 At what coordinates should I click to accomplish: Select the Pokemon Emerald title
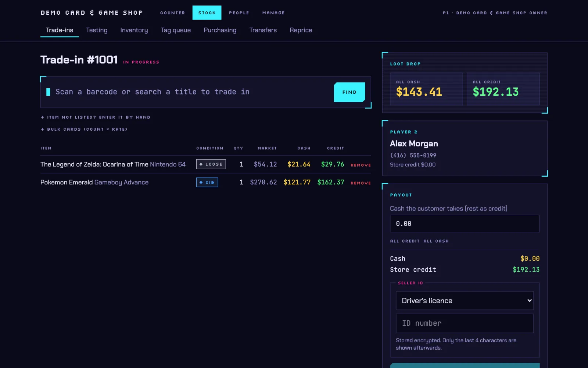tap(67, 183)
